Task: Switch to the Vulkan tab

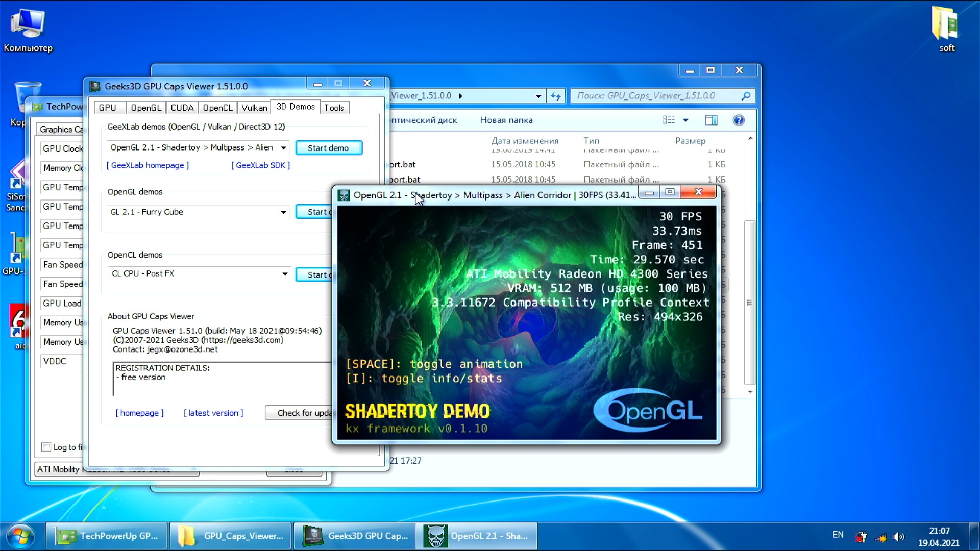Action: (x=254, y=108)
